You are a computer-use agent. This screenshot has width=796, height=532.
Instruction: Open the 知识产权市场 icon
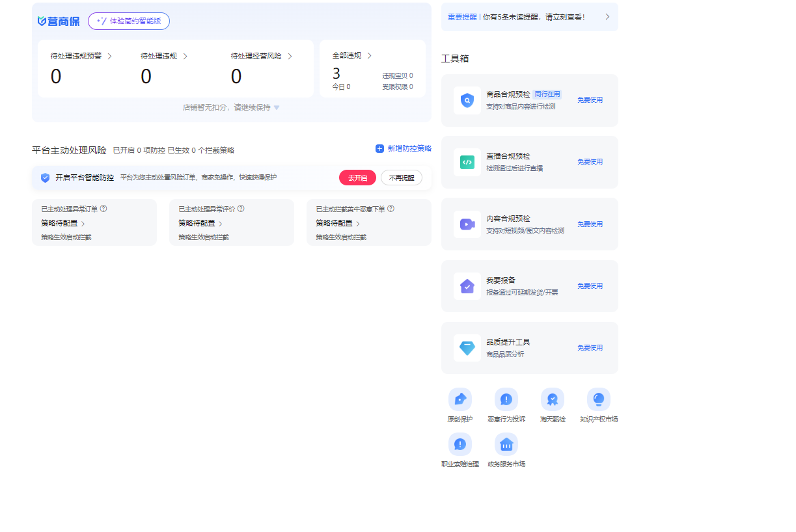[598, 399]
